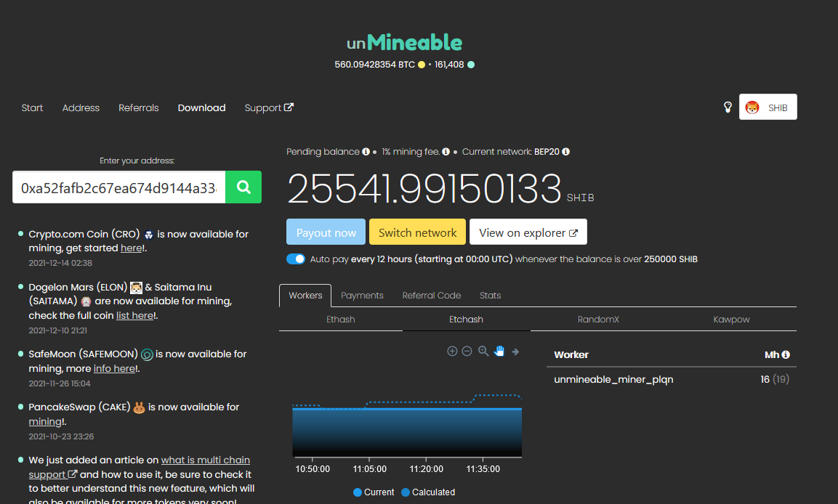Click the search address magnifier button
The height and width of the screenshot is (504, 838).
click(x=243, y=187)
